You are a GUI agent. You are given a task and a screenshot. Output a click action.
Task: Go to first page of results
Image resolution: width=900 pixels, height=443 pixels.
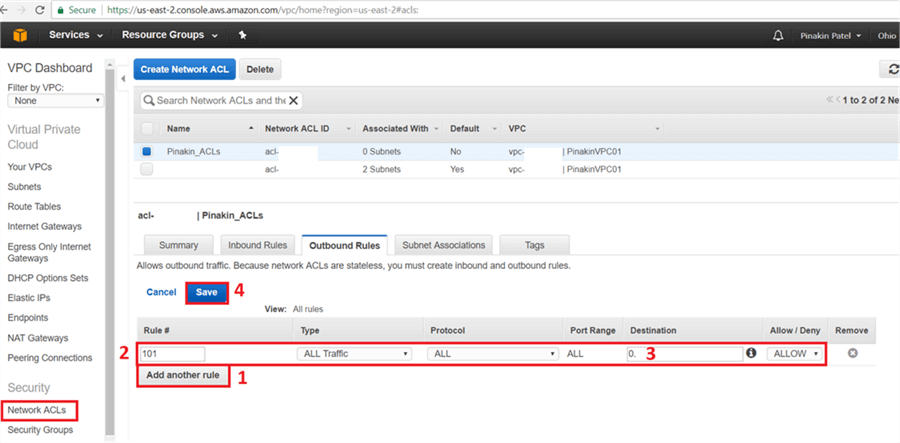[x=830, y=100]
